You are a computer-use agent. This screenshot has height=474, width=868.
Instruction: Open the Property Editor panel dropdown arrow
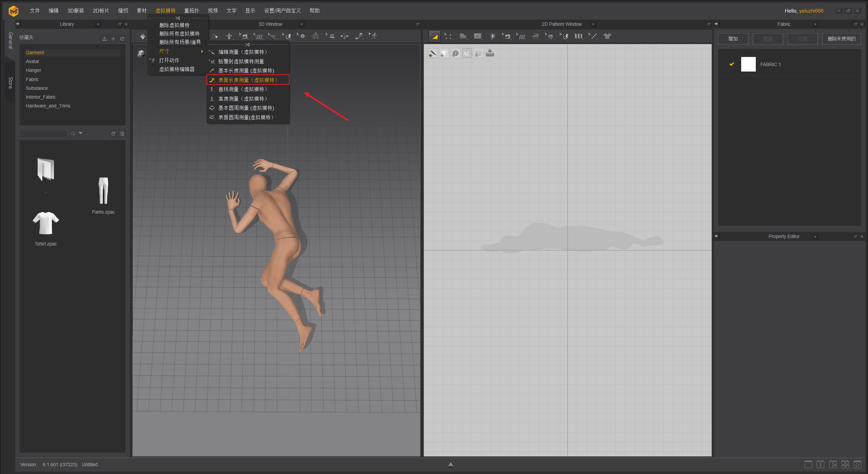click(x=815, y=237)
